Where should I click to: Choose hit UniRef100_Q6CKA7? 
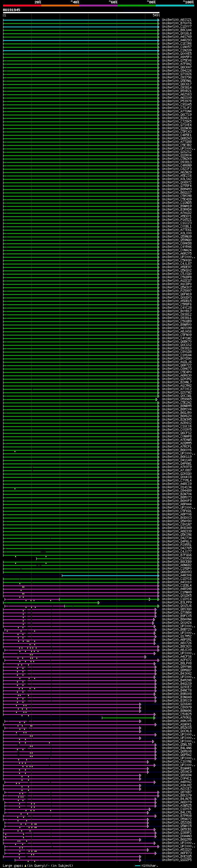pyautogui.click(x=176, y=67)
